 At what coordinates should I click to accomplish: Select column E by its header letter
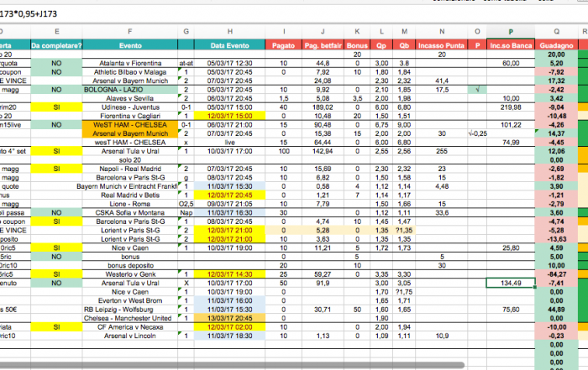(x=56, y=32)
